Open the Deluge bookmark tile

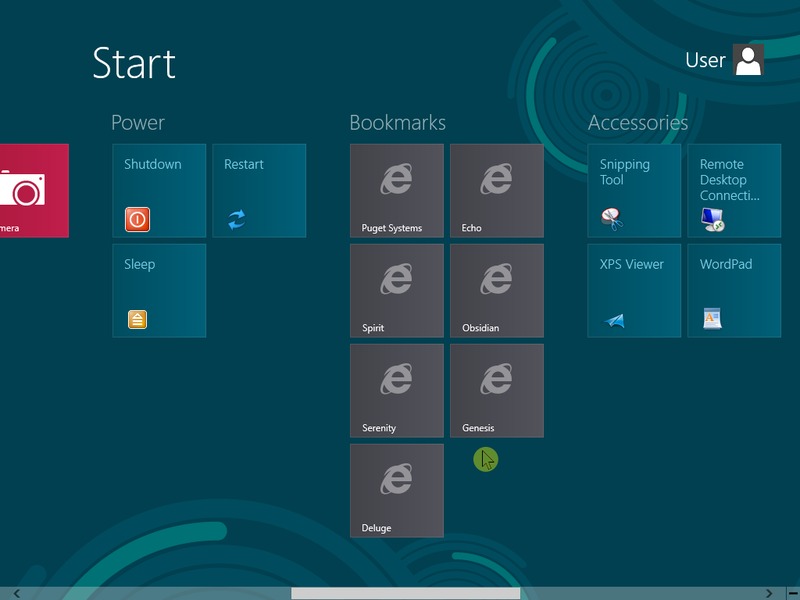(397, 490)
